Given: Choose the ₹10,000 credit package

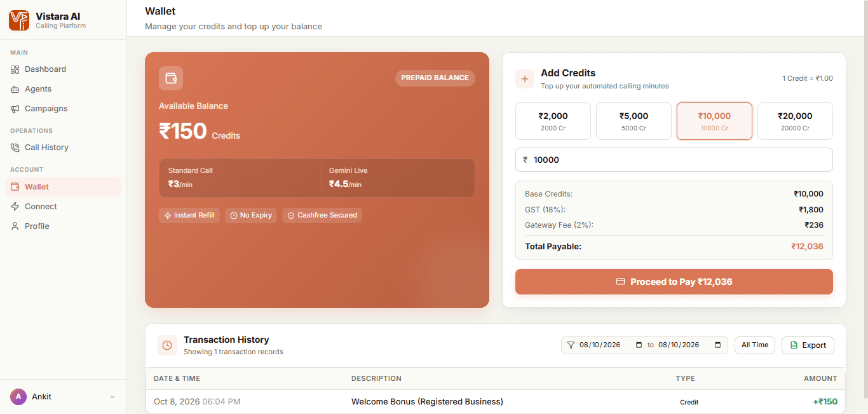Looking at the screenshot, I should (x=714, y=121).
